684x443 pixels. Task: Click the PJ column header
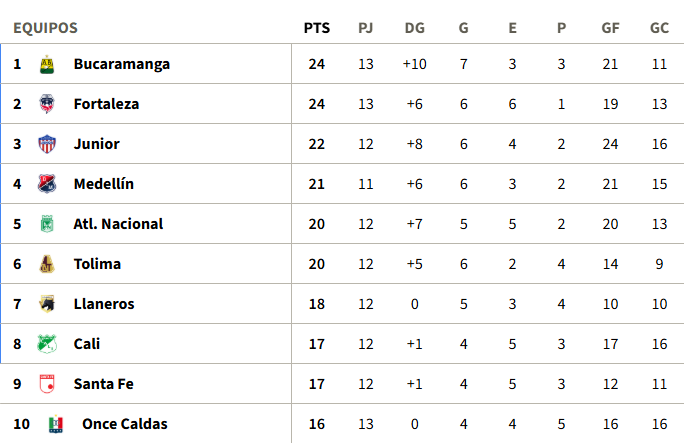(x=366, y=28)
